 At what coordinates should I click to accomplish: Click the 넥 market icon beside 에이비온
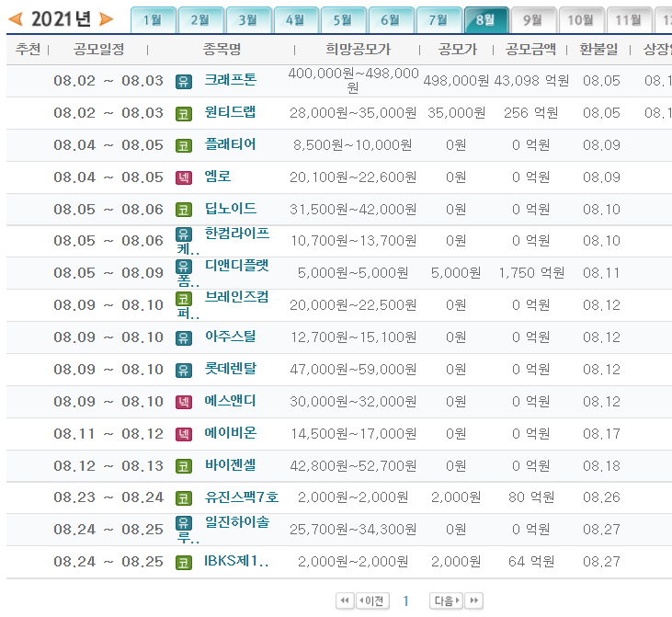184,435
